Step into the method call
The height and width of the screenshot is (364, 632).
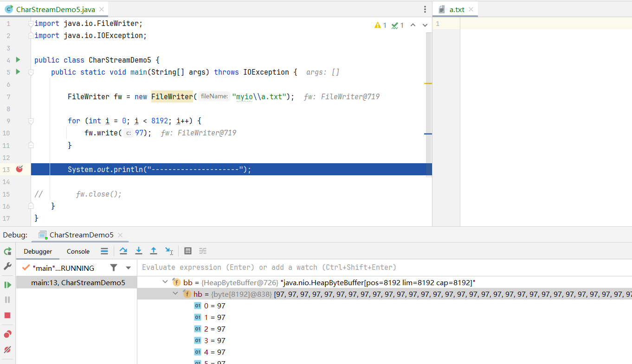138,251
